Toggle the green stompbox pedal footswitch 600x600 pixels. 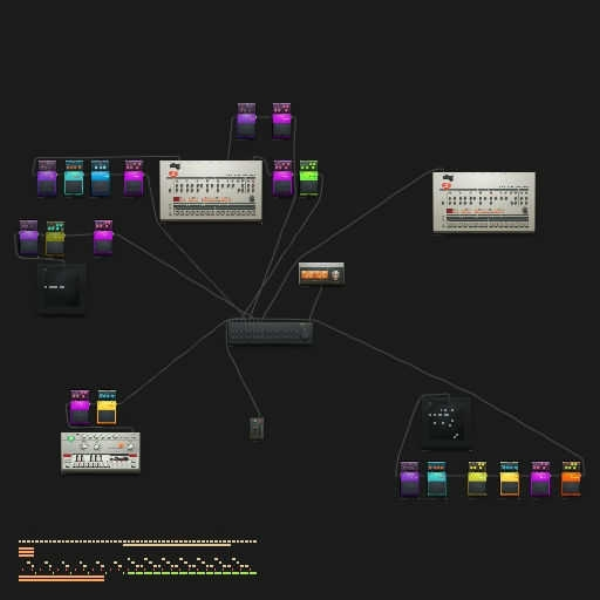click(309, 186)
